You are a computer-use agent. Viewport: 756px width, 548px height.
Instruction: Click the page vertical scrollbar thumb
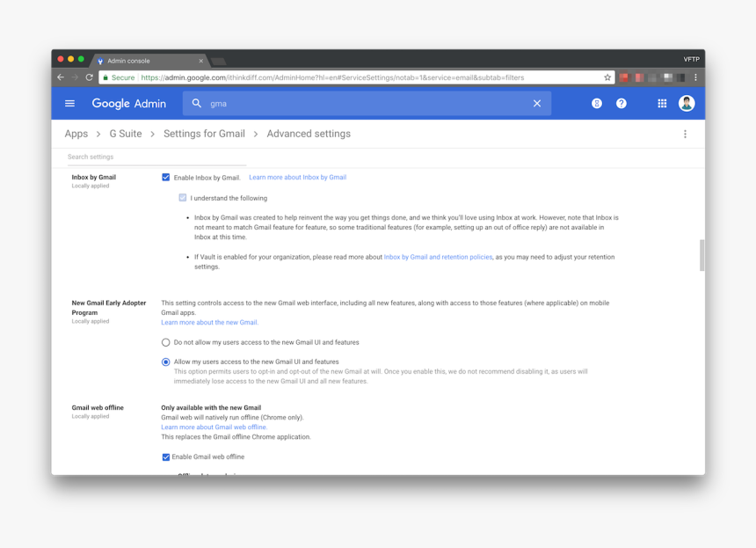(x=701, y=255)
